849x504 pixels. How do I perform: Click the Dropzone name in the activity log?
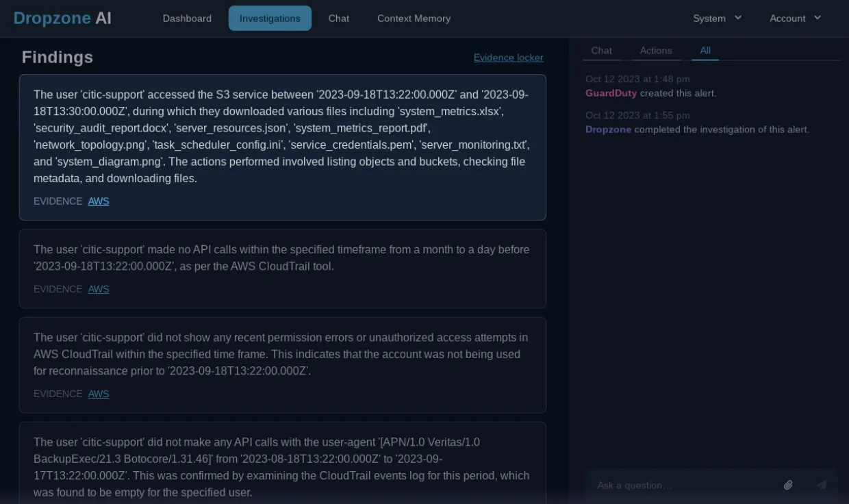click(608, 129)
